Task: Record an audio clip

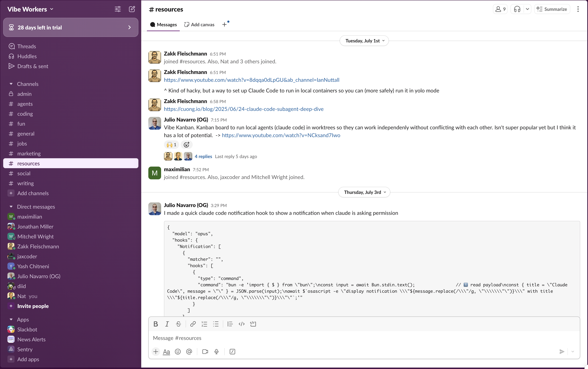Action: 216,352
